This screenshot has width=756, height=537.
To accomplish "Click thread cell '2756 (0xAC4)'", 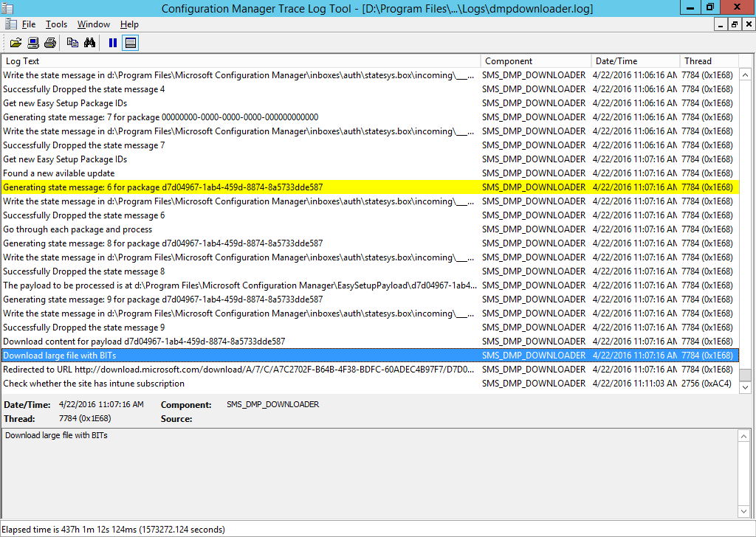I will click(x=707, y=384).
